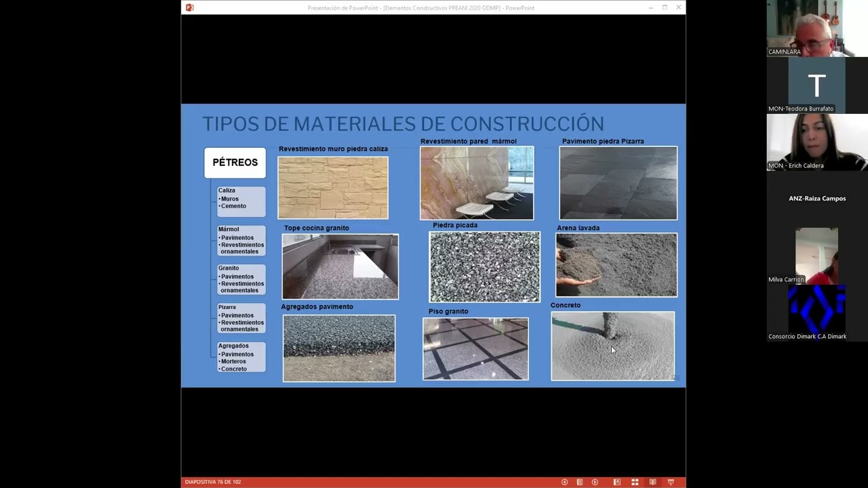This screenshot has width=868, height=488.
Task: Click 'Revestimiento muro piedra caliza' caption
Action: [x=333, y=149]
